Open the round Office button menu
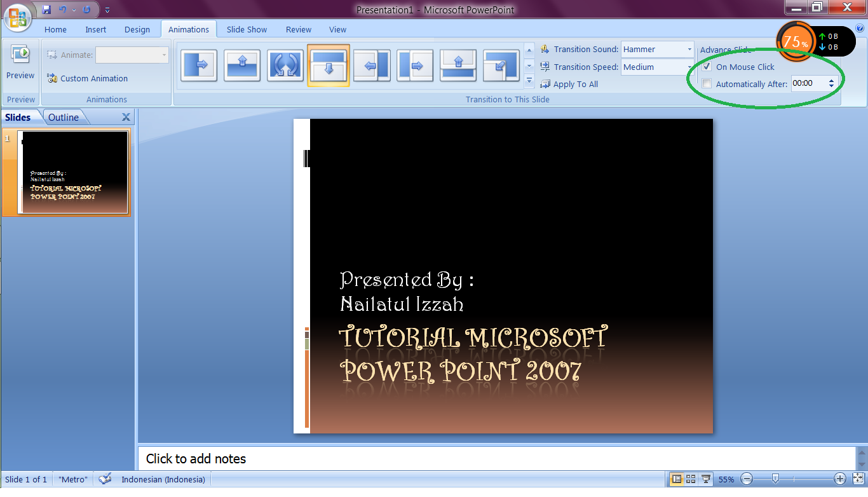868x497 pixels. pyautogui.click(x=18, y=17)
